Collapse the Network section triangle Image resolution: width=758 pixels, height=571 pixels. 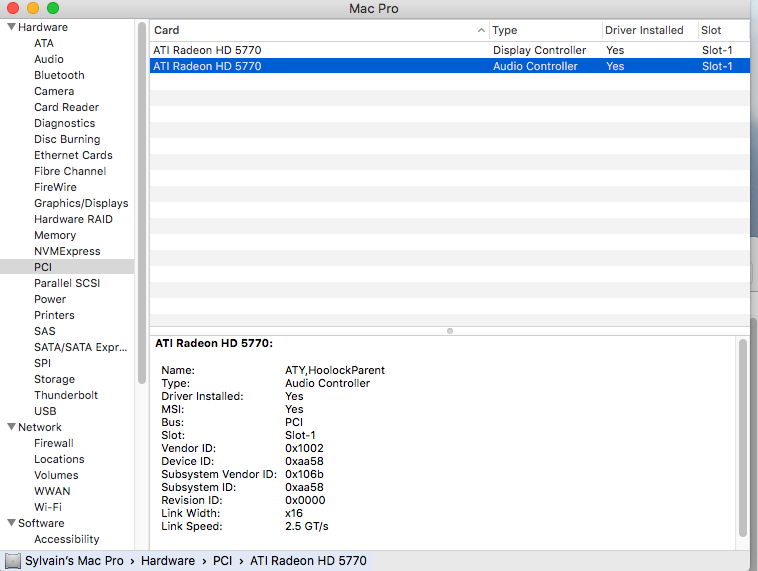pos(12,427)
